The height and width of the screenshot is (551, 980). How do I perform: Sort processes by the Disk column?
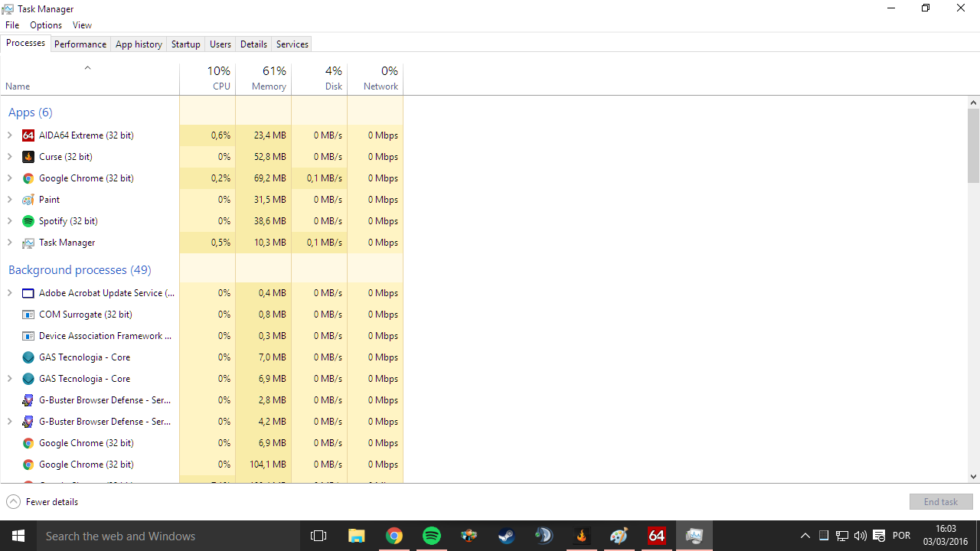[x=319, y=78]
